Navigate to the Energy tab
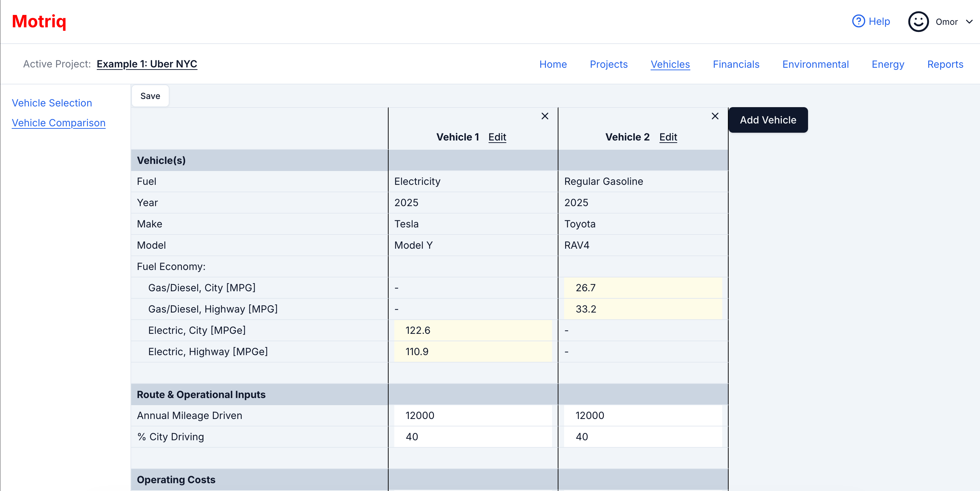Screen dimensions: 980x491 point(887,64)
